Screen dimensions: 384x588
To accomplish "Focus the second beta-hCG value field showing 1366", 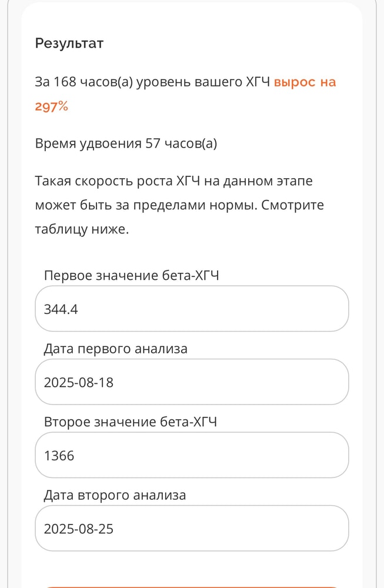I will point(192,455).
